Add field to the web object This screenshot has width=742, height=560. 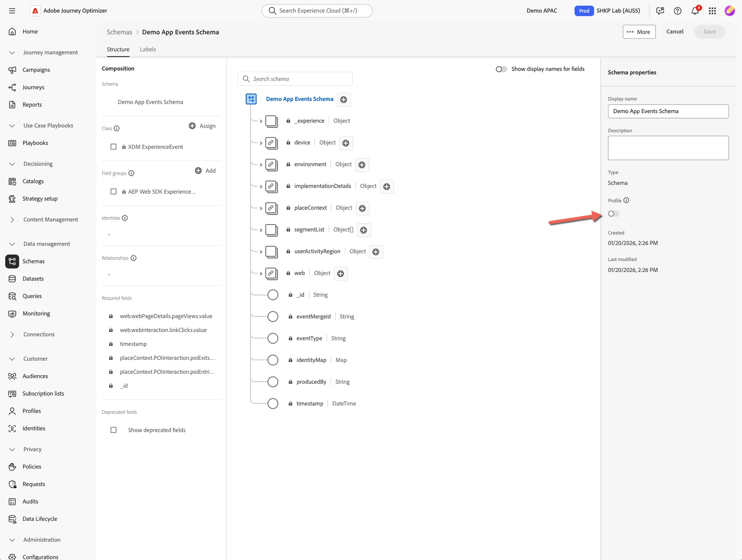click(341, 274)
